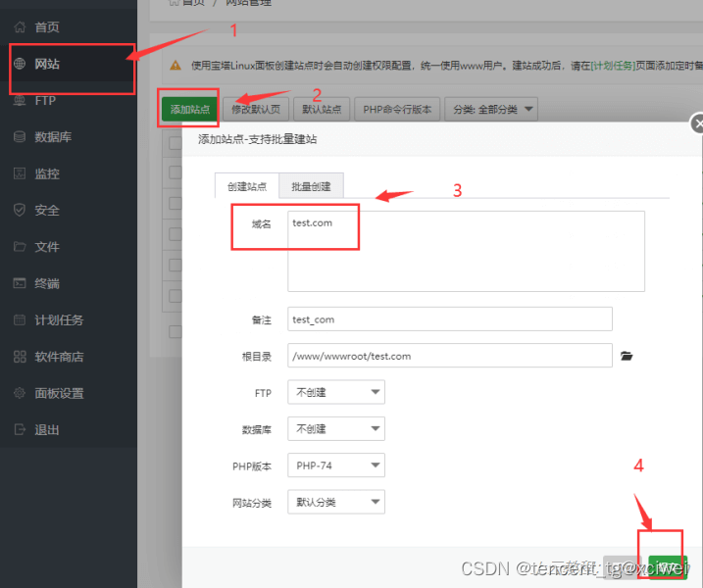703x588 pixels.
Task: Click the 默认站点 button
Action: (322, 109)
